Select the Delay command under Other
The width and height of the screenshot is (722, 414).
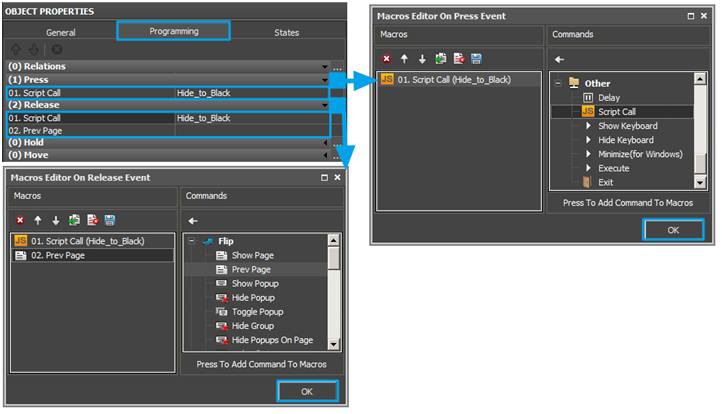click(x=609, y=97)
